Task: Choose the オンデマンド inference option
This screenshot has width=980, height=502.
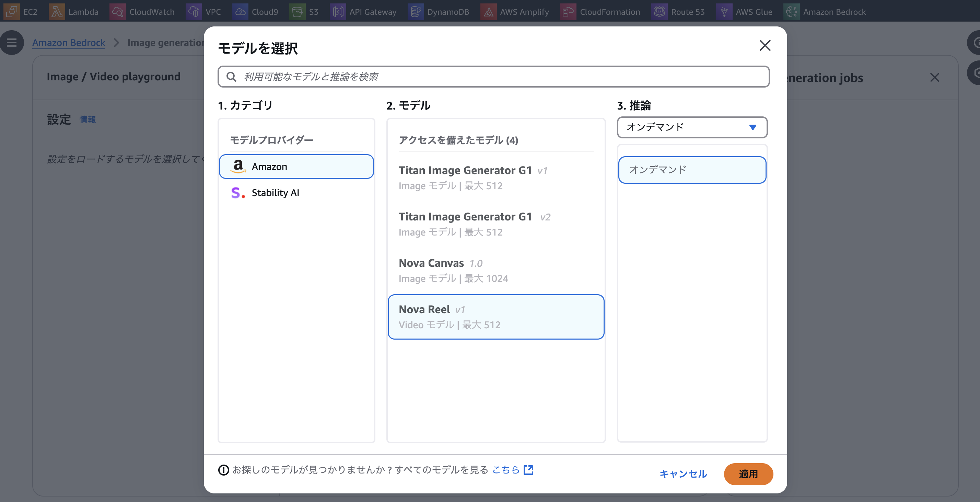Action: 692,169
